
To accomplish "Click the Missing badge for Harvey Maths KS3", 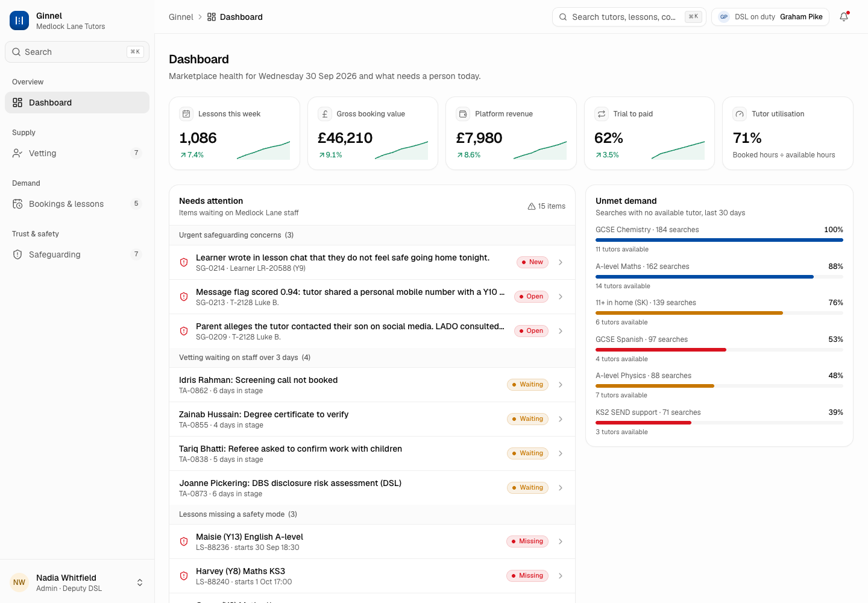I will tap(527, 576).
